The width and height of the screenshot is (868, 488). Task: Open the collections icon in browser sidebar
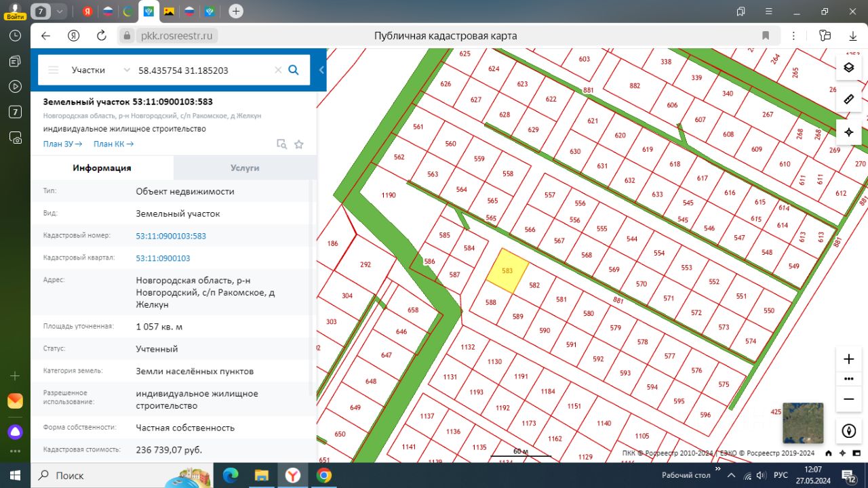tap(16, 62)
